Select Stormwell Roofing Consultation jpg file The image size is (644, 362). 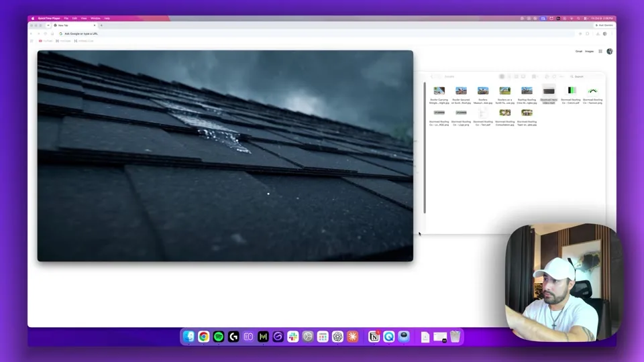pos(504,117)
